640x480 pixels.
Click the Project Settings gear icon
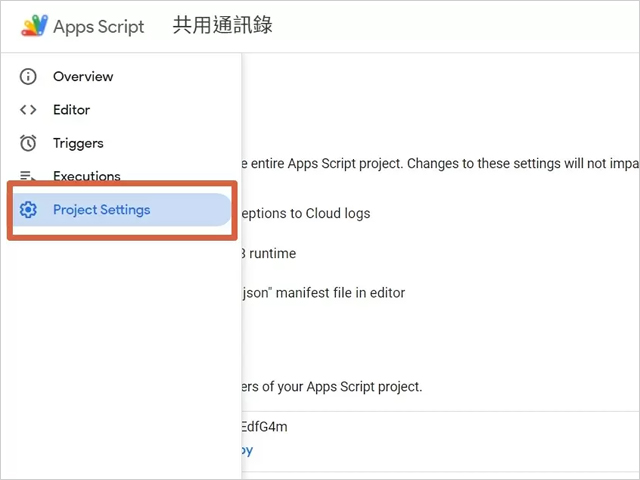(x=28, y=210)
